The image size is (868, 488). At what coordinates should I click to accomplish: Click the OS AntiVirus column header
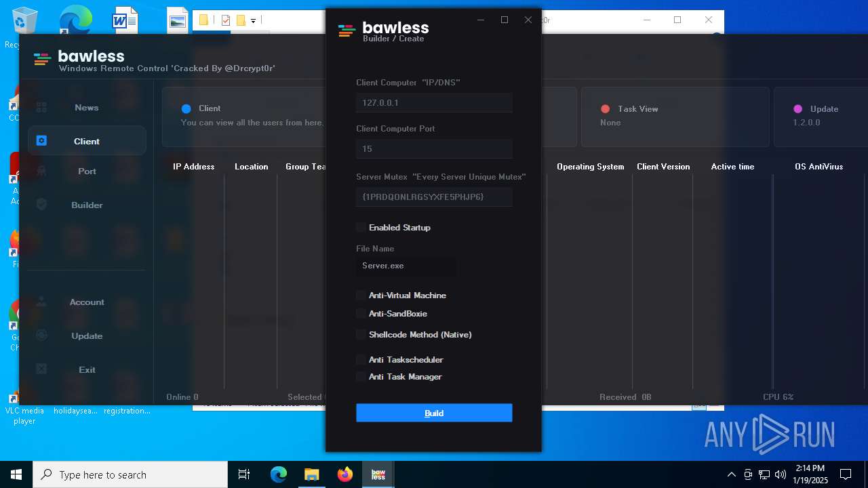click(x=818, y=166)
